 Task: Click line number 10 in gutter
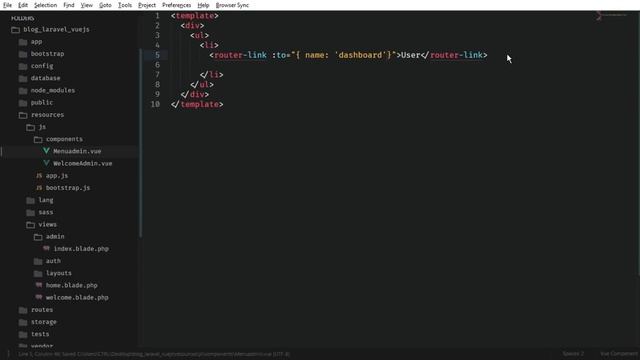[x=155, y=104]
